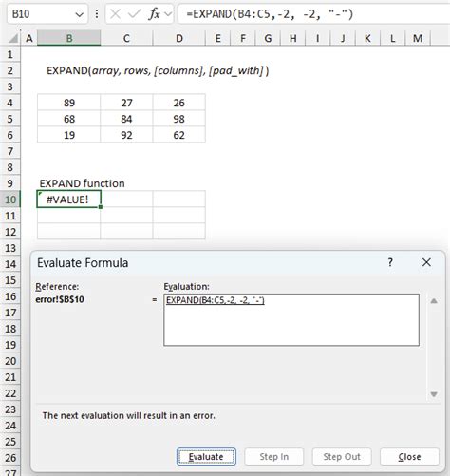Screen dimensions: 450x476
Task: Click the cell containing 62
Action: (179, 135)
